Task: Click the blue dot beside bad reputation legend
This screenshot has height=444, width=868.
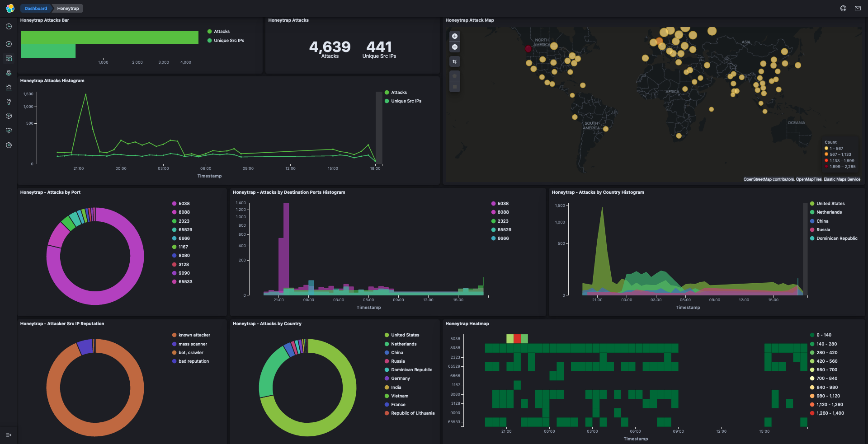Action: point(174,361)
